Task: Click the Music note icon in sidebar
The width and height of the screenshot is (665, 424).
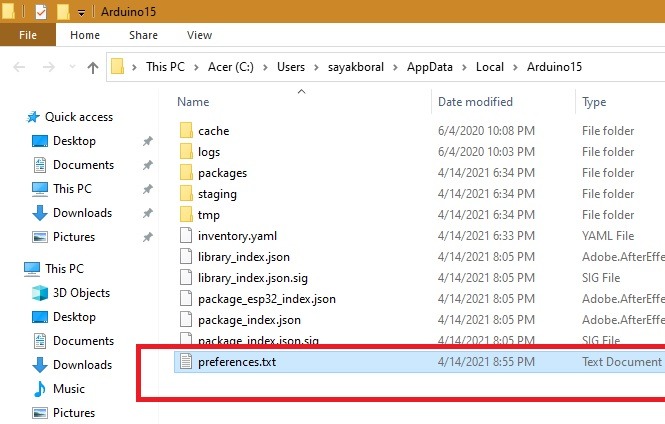Action: pyautogui.click(x=39, y=388)
